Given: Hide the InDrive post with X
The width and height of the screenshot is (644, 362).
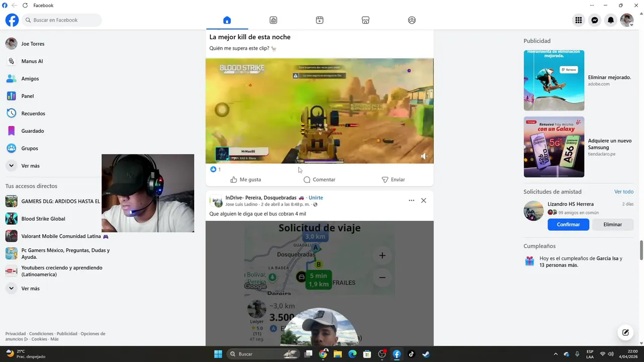Looking at the screenshot, I should click(424, 201).
